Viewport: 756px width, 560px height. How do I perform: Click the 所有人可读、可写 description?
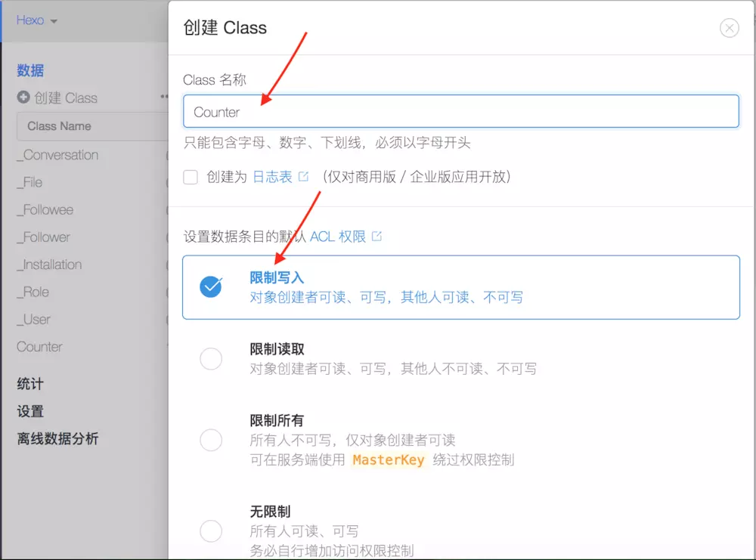point(304,531)
